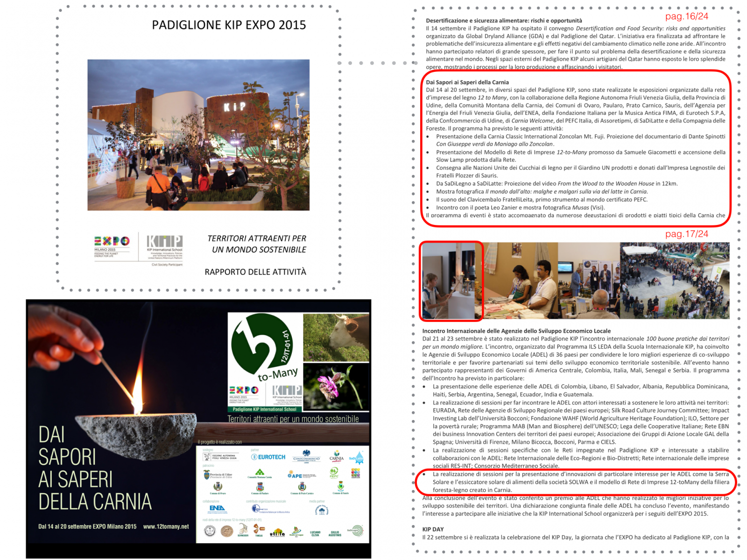
Task: Click the Provincia di Udine crest
Action: pos(218,475)
